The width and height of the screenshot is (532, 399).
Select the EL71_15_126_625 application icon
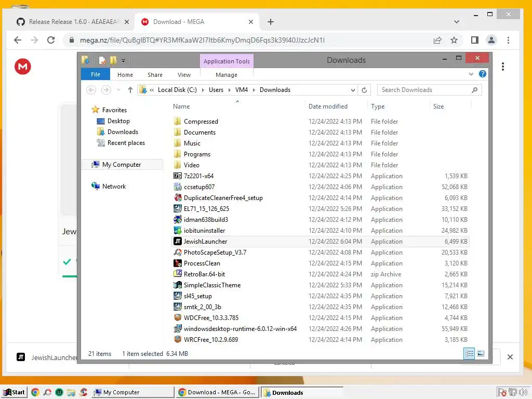(x=178, y=208)
